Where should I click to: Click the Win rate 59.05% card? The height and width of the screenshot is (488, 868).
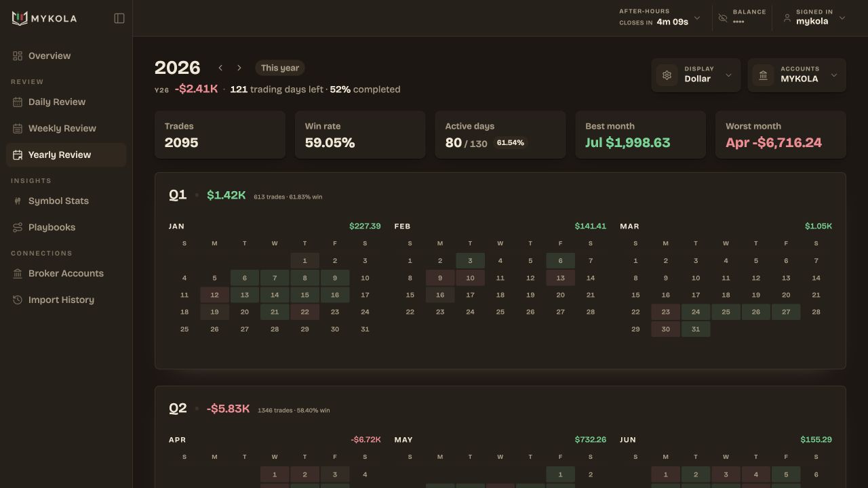pyautogui.click(x=360, y=135)
